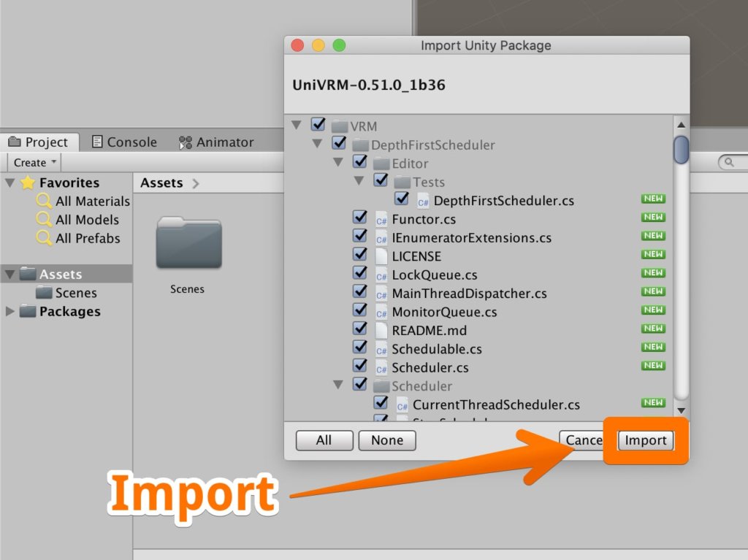Image resolution: width=748 pixels, height=560 pixels.
Task: Click the C# script icon beside Functor.cs
Action: tap(381, 217)
